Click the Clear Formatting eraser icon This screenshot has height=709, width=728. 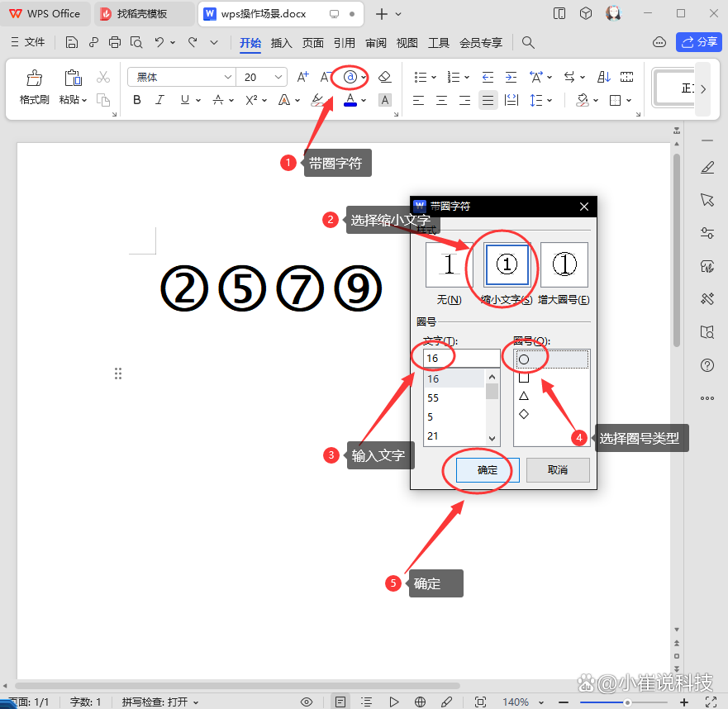click(385, 77)
